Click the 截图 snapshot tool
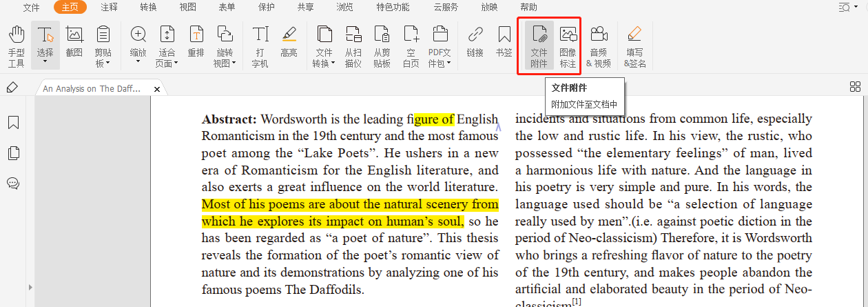Image resolution: width=868 pixels, height=307 pixels. [74, 41]
